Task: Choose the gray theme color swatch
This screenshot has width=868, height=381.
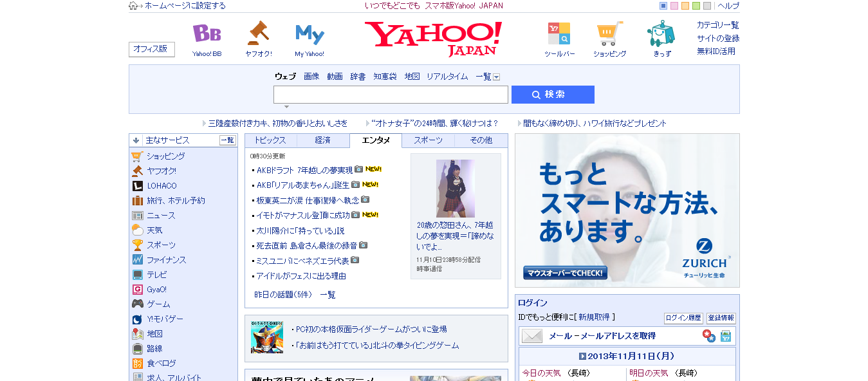Action: coord(707,6)
